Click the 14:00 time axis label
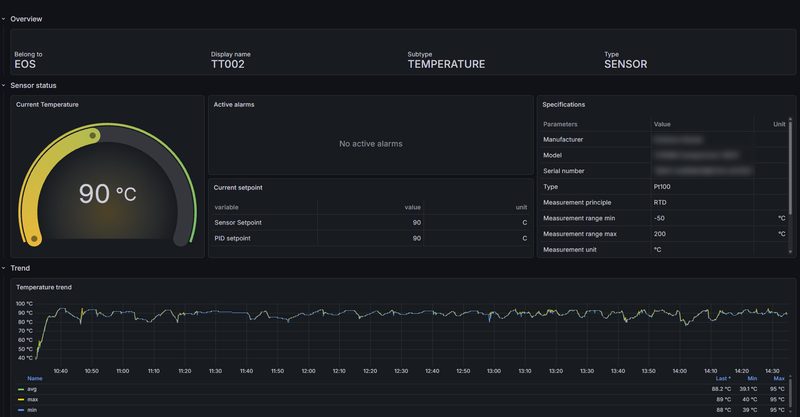The width and height of the screenshot is (800, 417). [680, 371]
